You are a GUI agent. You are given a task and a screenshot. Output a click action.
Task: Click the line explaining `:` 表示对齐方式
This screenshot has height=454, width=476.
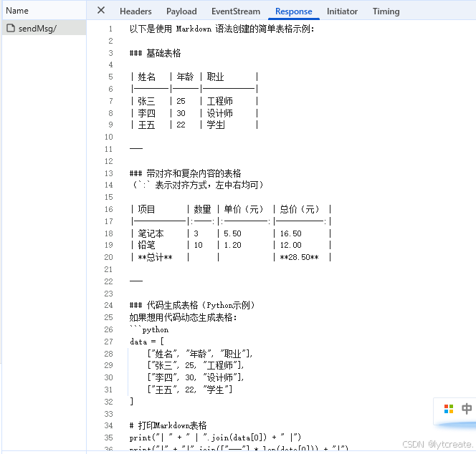[x=198, y=185]
